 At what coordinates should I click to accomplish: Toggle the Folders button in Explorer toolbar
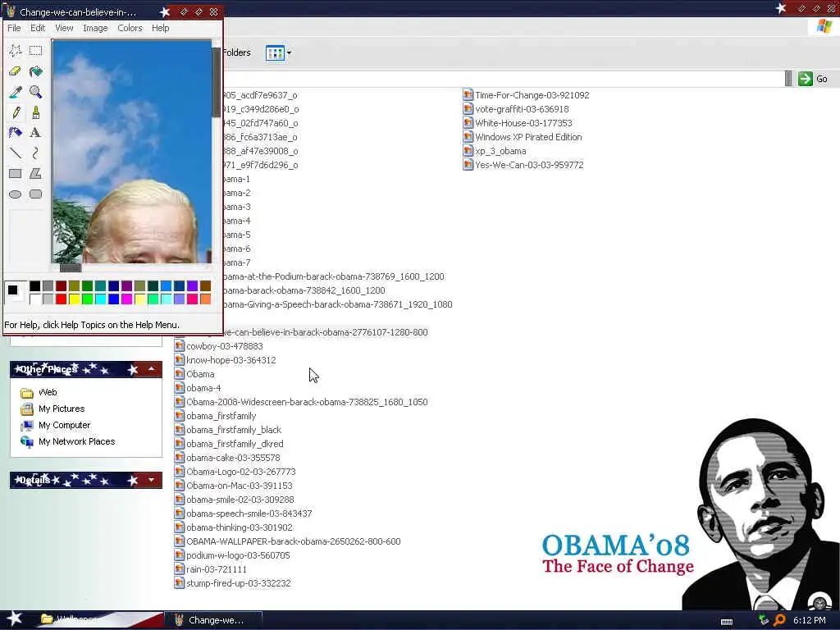(236, 52)
